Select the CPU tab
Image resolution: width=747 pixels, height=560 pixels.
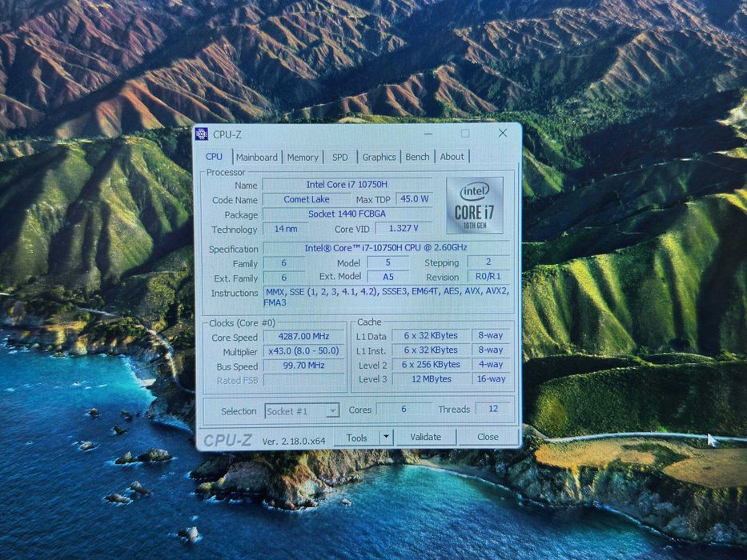[x=214, y=157]
